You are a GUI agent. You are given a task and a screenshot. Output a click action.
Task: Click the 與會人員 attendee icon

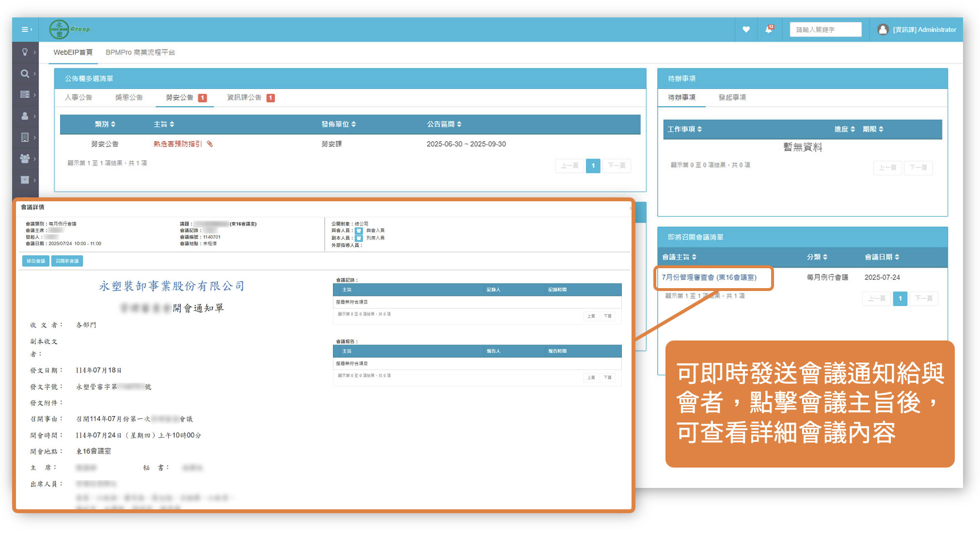[x=359, y=231]
